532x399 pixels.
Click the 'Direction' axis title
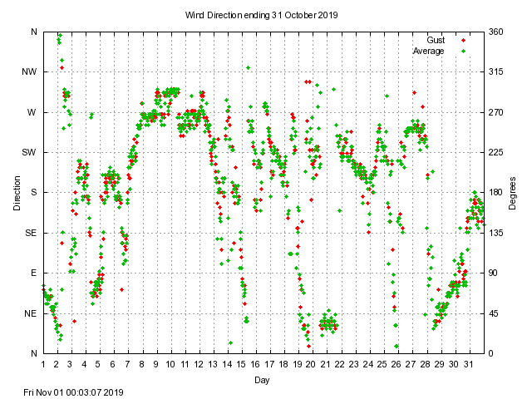17,193
